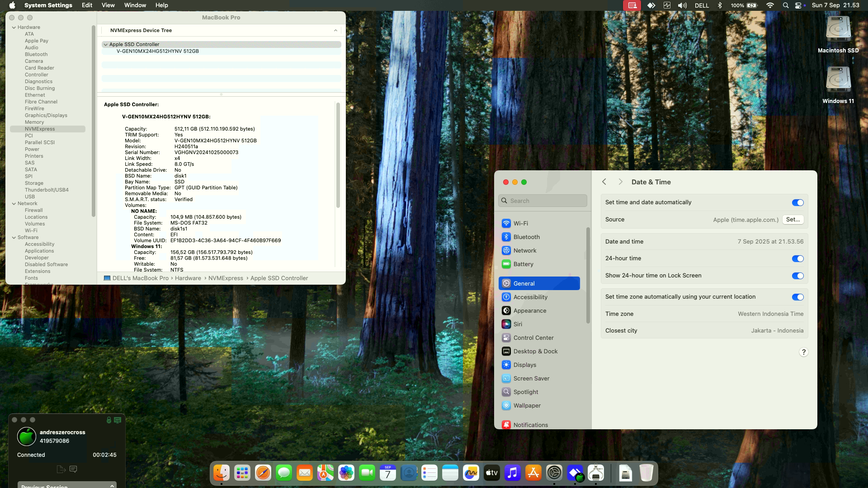Toggle automatic time zone using location
The height and width of the screenshot is (488, 868).
[797, 297]
